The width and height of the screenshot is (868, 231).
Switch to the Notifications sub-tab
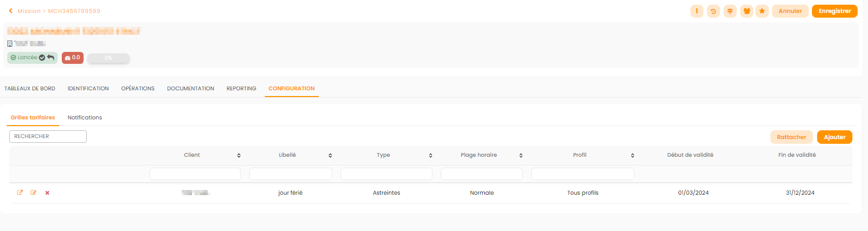85,118
